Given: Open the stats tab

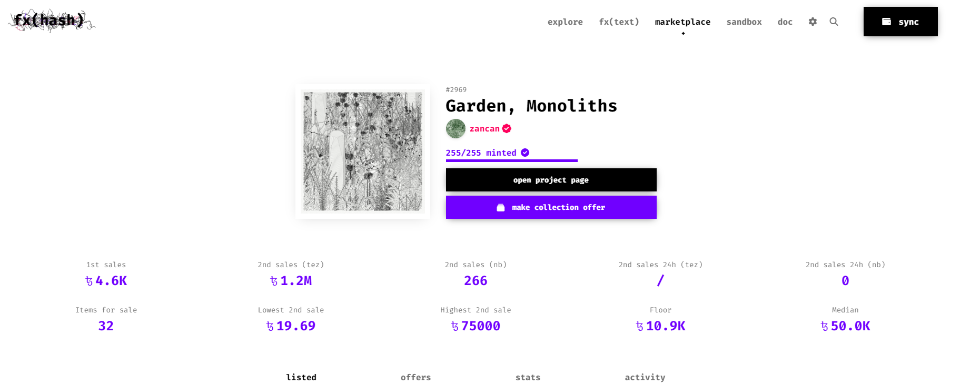Looking at the screenshot, I should coord(528,377).
